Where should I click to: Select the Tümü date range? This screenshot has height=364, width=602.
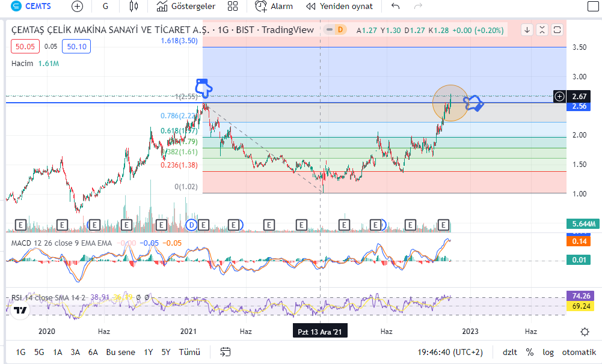[189, 352]
